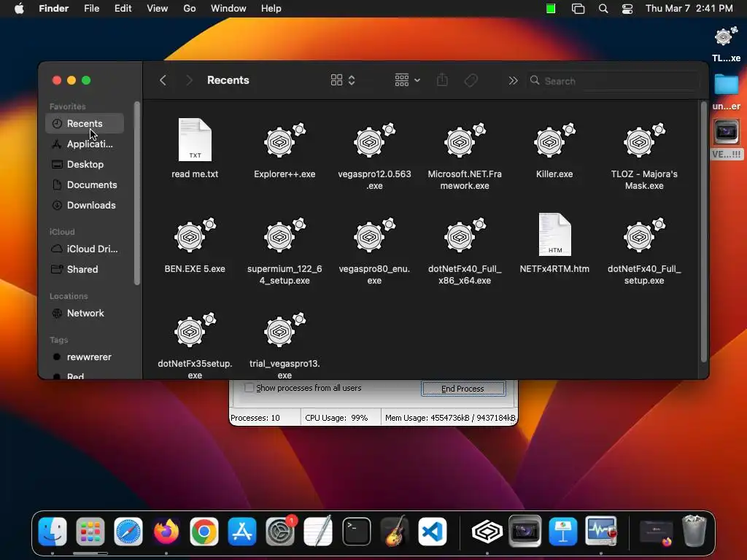Screen dimensions: 747x560
Task: Open Activity Monitor from the Dock
Action: pos(601,531)
